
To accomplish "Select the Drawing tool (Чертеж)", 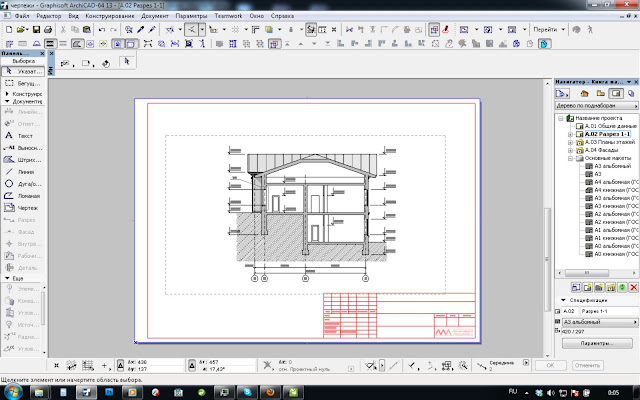I will pos(23,208).
